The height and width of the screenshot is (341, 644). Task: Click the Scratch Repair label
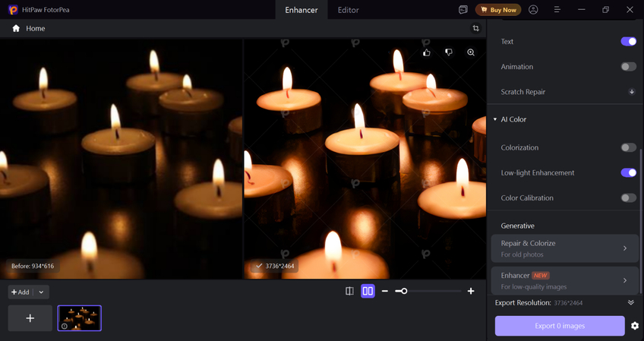[522, 92]
